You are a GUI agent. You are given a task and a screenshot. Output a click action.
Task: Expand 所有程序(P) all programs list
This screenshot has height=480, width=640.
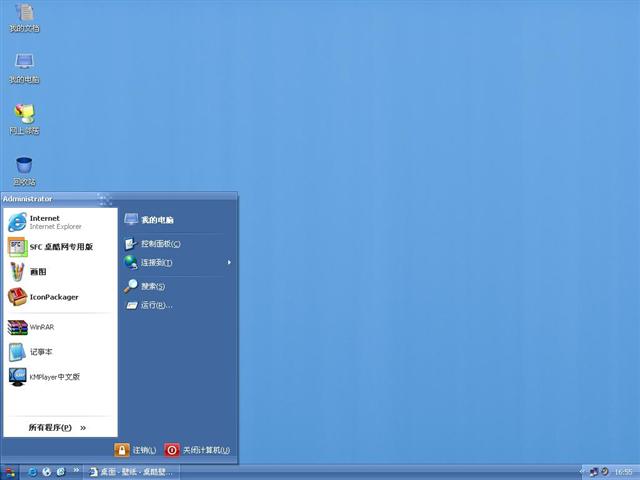click(58, 427)
